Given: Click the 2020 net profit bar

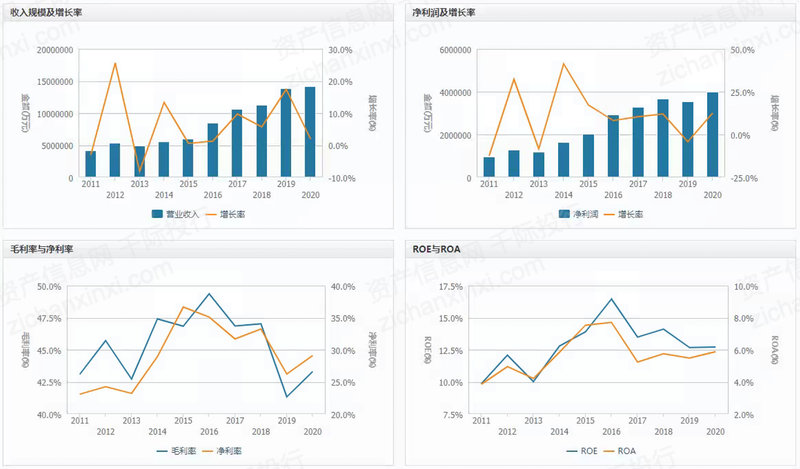Looking at the screenshot, I should [712, 135].
